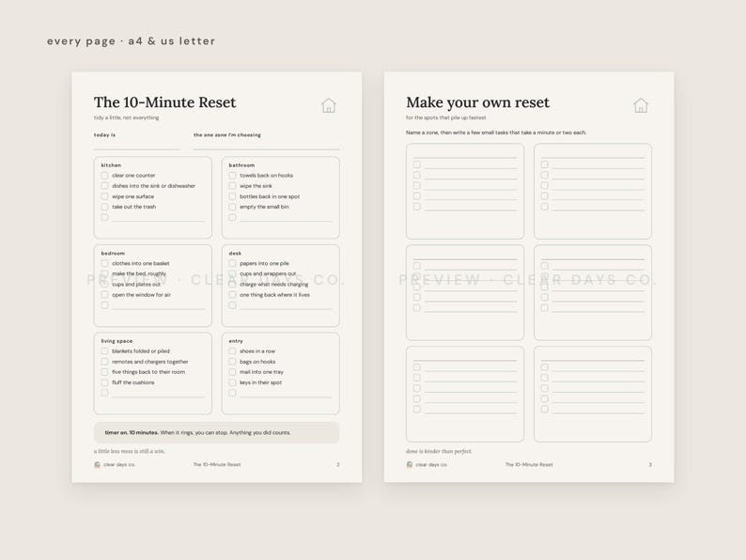Click 'a little less mess is still a win.' text
Viewport: 746px width, 560px height.
130,451
